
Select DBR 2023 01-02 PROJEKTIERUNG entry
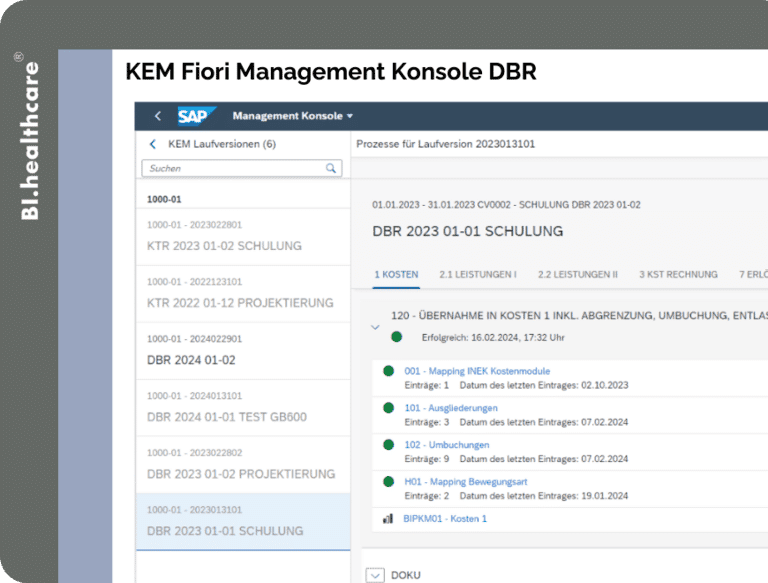pyautogui.click(x=243, y=464)
